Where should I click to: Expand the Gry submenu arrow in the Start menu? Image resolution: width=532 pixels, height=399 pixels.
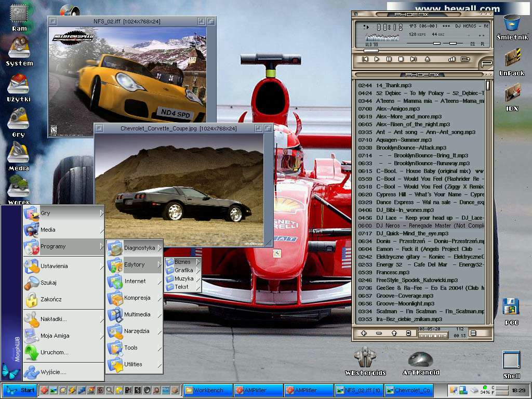pos(101,213)
